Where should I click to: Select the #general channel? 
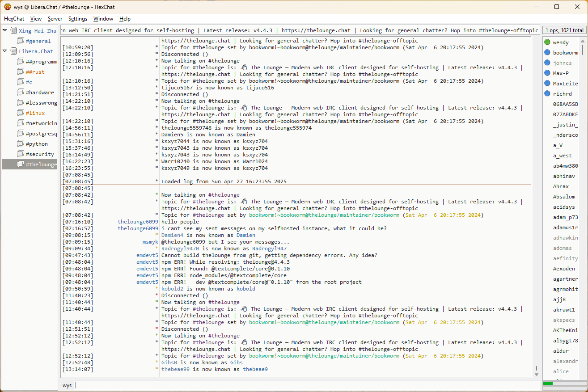tap(38, 41)
